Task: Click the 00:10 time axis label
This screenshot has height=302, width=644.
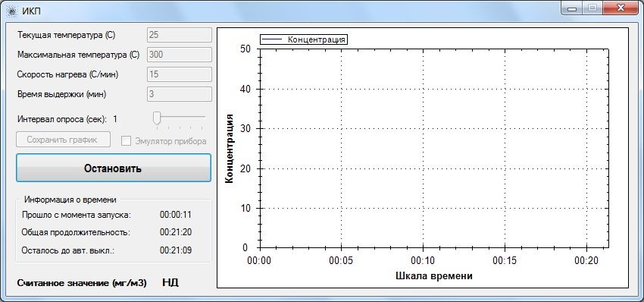Action: [x=423, y=260]
